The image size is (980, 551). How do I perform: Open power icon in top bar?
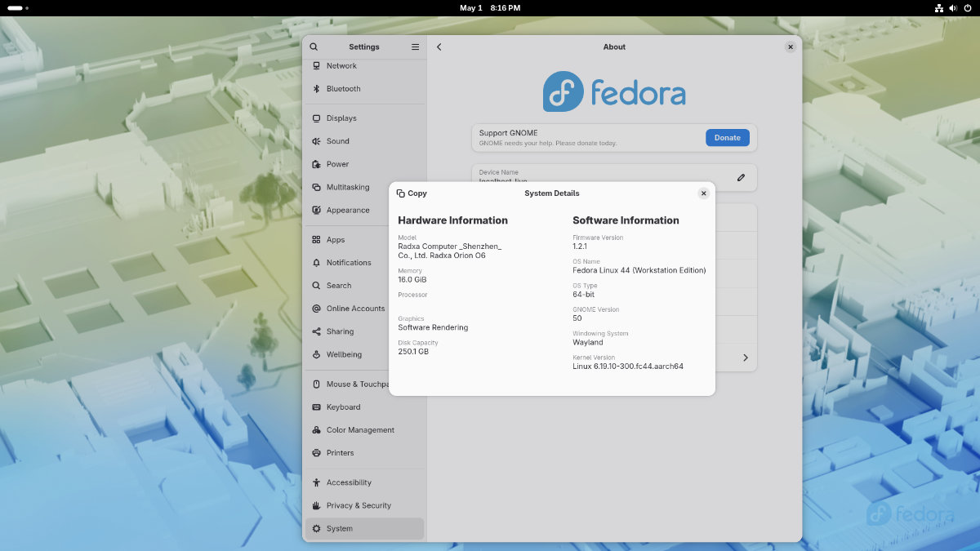(x=969, y=8)
